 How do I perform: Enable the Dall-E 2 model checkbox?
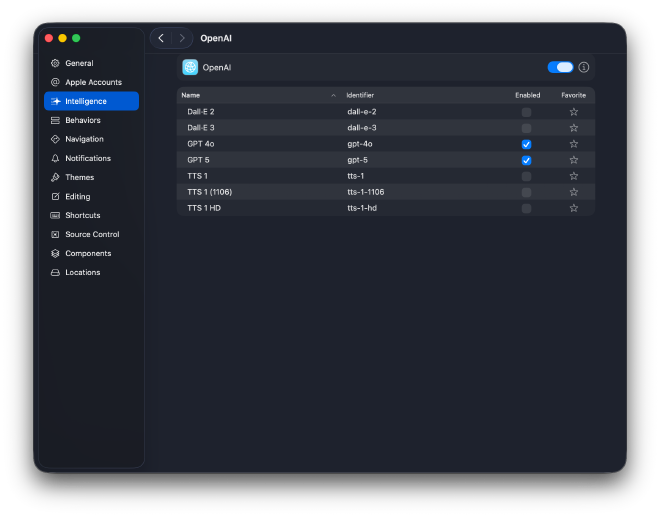526,112
